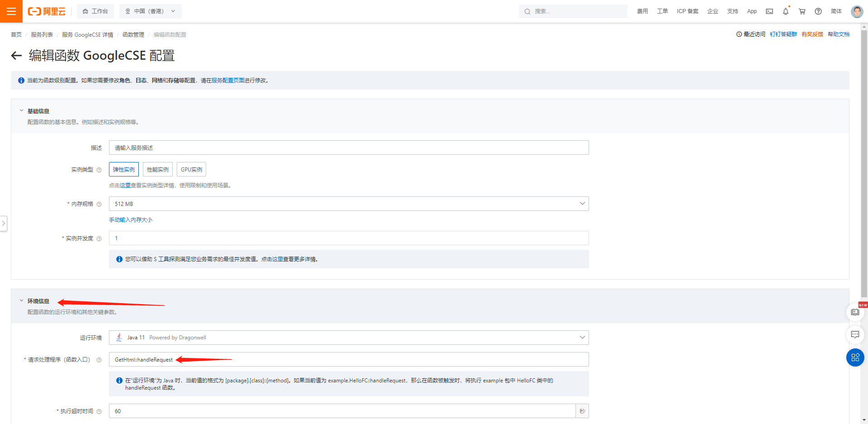
Task: Click the 实例并发度 input field
Action: (x=349, y=238)
